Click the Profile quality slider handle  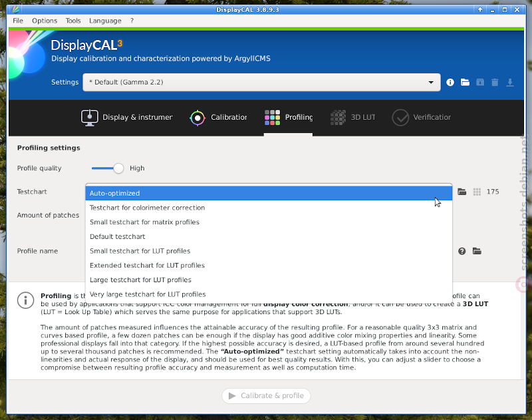pos(118,168)
